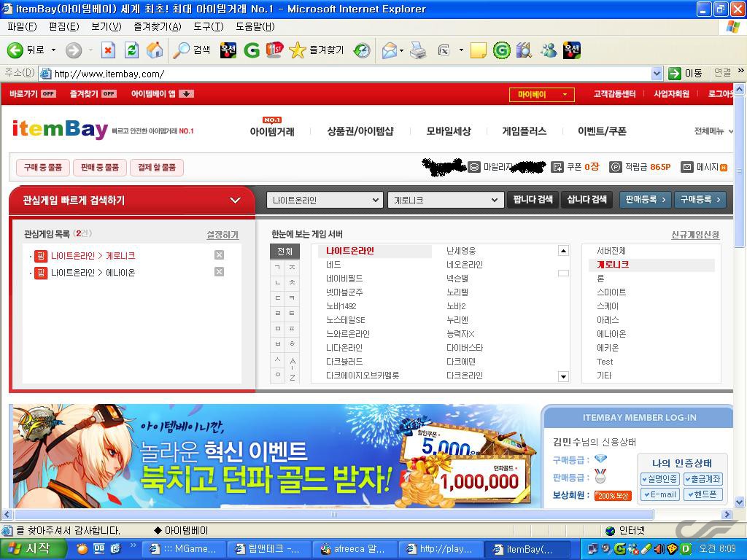
Task: Click the 마일리지 coin icon
Action: 474,167
